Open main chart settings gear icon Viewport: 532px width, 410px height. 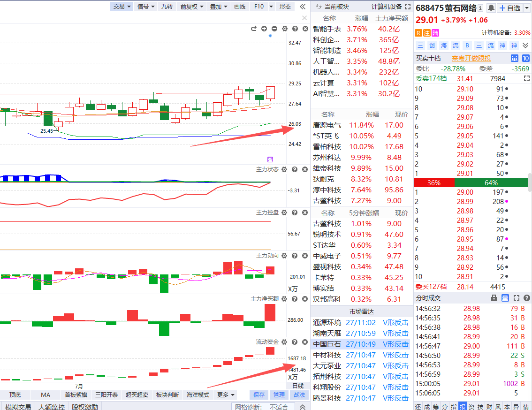coord(285,29)
